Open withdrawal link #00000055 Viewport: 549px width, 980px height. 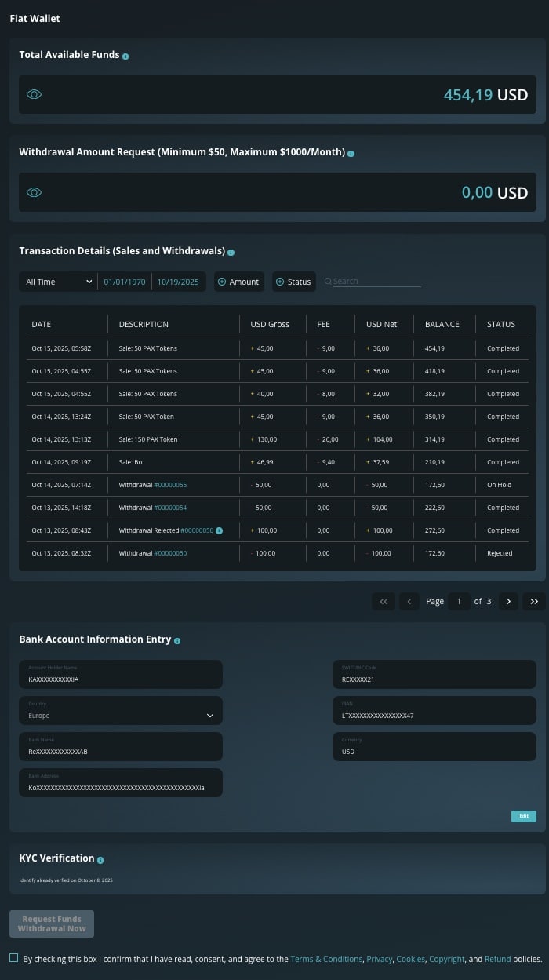point(170,485)
